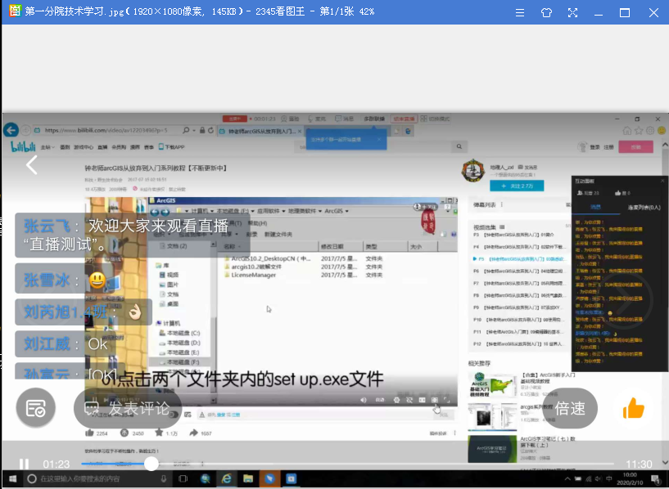Click the video player volume speaker icon
Image resolution: width=669 pixels, height=489 pixels.
[x=363, y=400]
